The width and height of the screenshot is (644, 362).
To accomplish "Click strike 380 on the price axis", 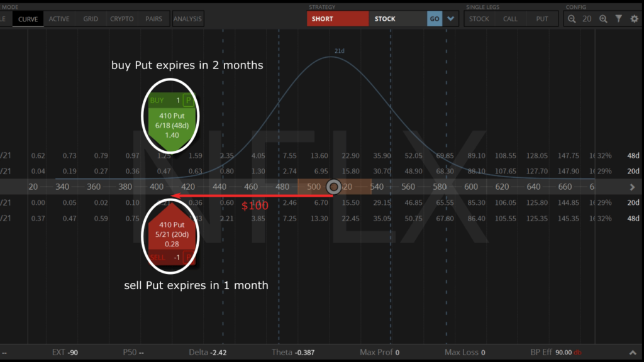I will point(125,187).
